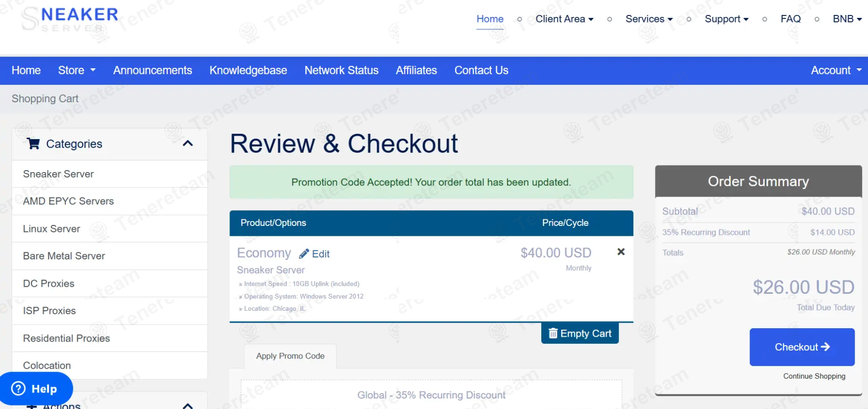Open the Client Area dropdown
Screen dimensions: 868x409
(x=564, y=19)
